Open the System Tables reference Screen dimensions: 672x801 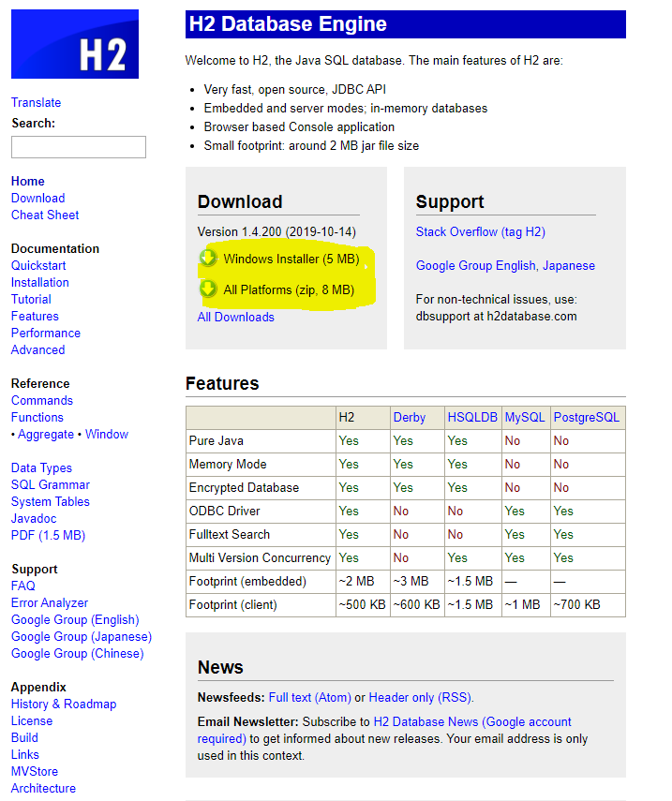[50, 501]
